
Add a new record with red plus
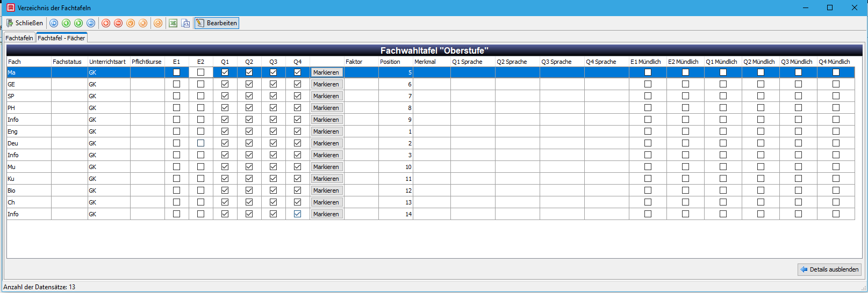106,23
